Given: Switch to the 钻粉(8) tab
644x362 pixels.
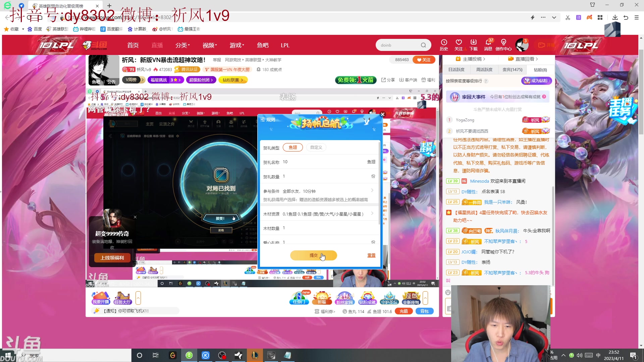Looking at the screenshot, I should click(x=540, y=70).
